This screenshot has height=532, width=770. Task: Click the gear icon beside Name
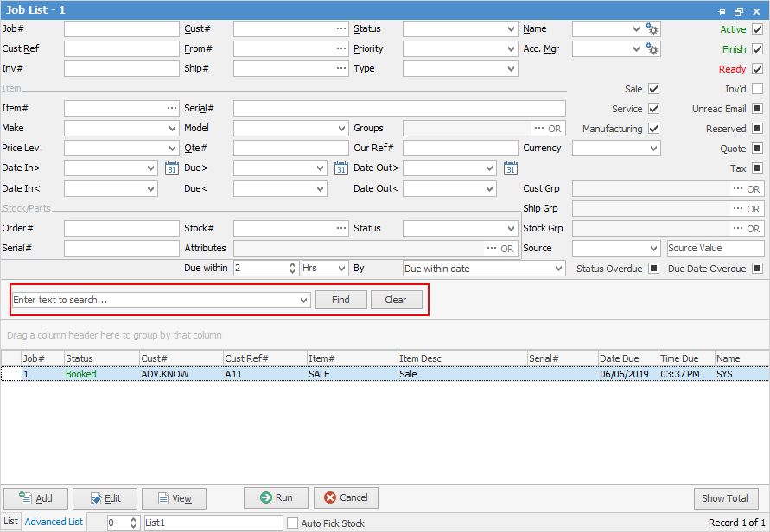[x=652, y=29]
